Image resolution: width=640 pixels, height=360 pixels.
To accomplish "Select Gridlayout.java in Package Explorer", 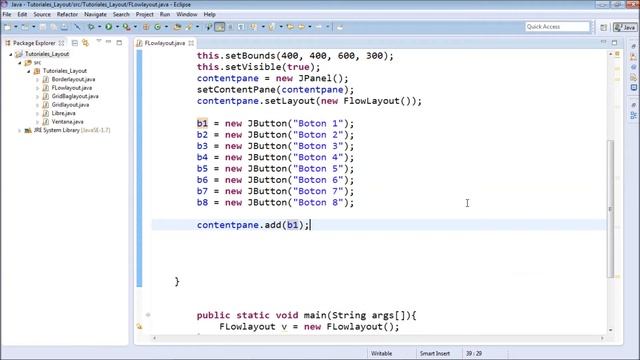I will click(x=70, y=105).
